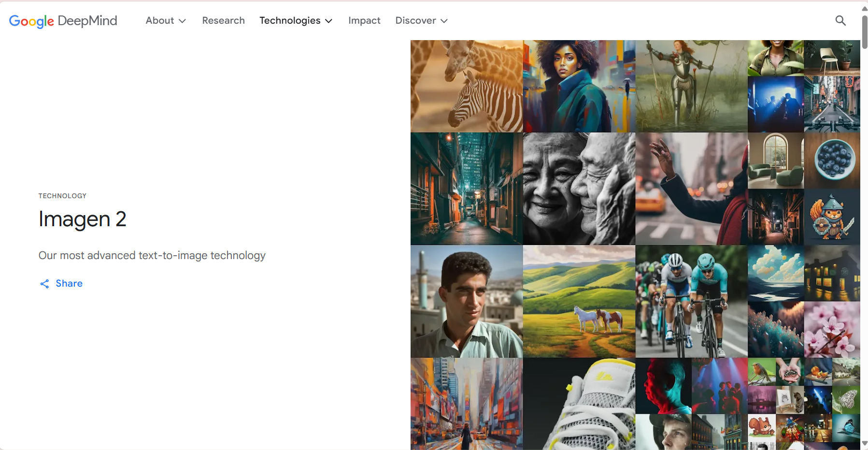Open the Impact nav item
The image size is (868, 450).
click(x=364, y=20)
